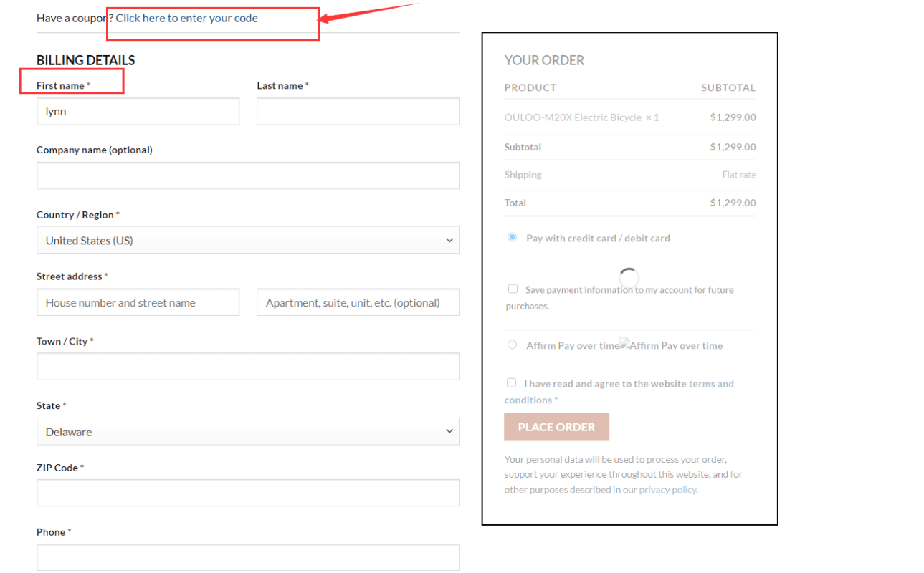The width and height of the screenshot is (924, 573).
Task: Click the ZIP Code input field
Action: [248, 493]
